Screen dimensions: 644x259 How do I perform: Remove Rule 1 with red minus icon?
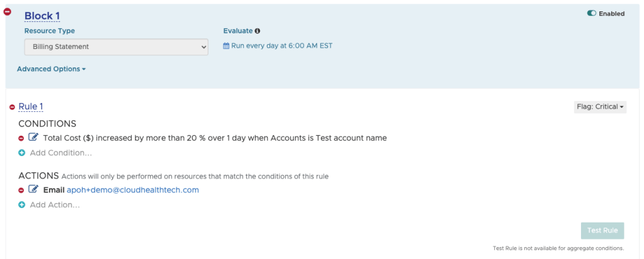tap(13, 107)
